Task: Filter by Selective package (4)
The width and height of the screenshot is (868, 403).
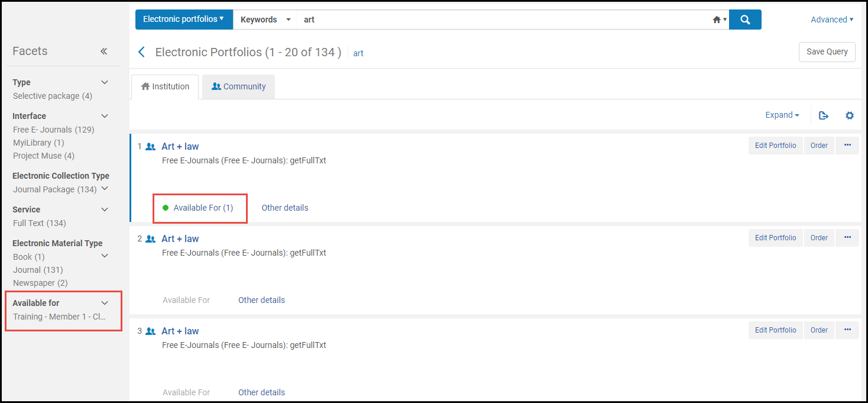Action: tap(53, 96)
